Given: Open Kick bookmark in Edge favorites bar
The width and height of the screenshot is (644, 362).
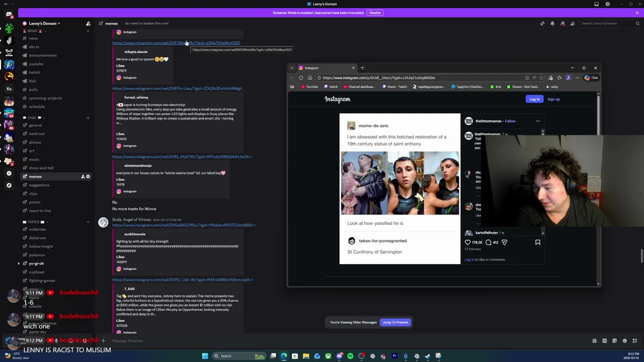Looking at the screenshot, I should [496, 87].
